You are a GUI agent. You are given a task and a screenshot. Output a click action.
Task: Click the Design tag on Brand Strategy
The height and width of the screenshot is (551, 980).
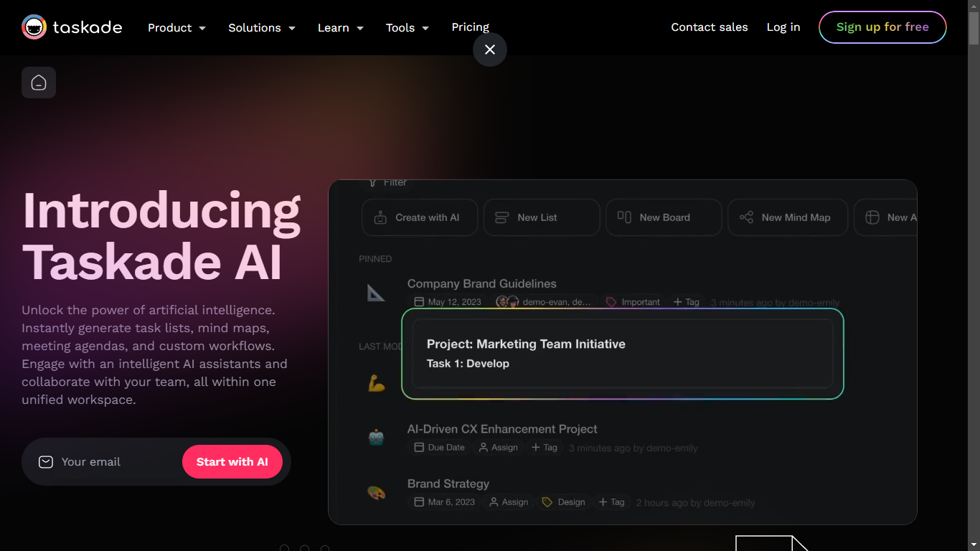(x=563, y=502)
